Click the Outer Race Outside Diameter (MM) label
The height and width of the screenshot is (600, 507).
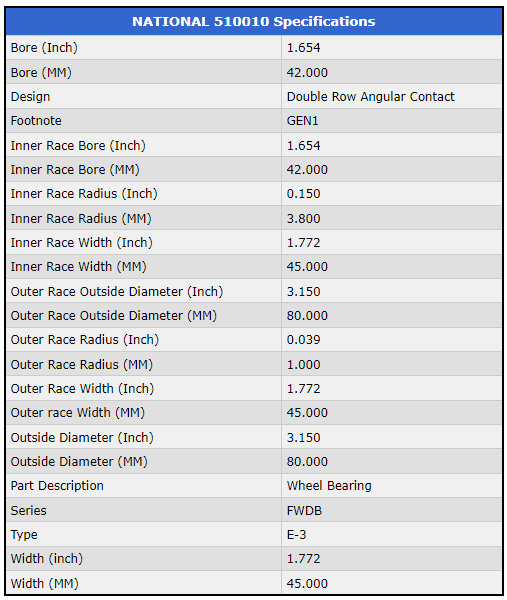pyautogui.click(x=114, y=316)
